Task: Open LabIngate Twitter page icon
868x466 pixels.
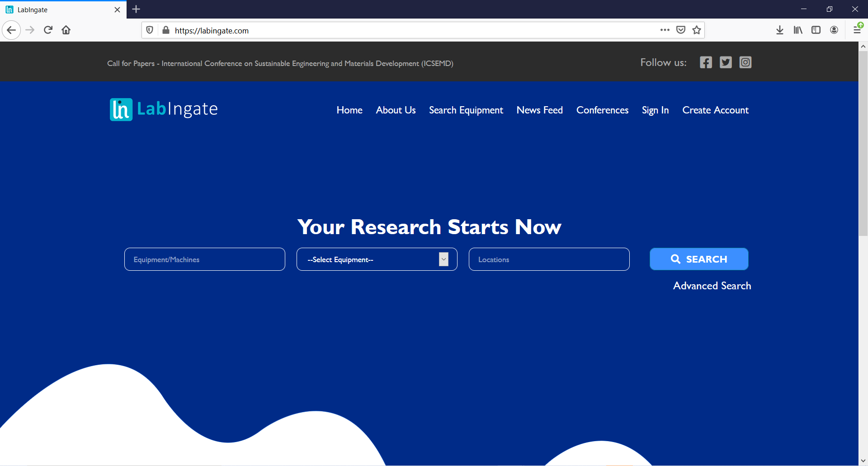Action: [x=726, y=62]
